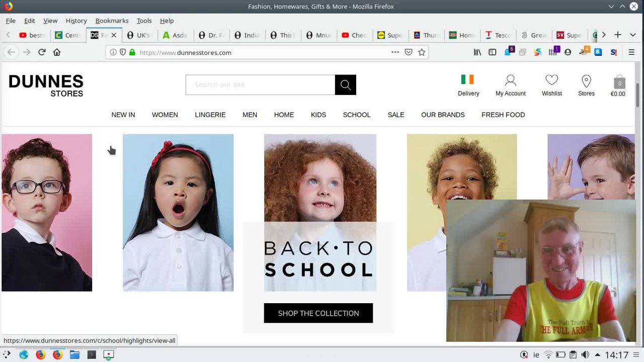Go to the Fresh Food section

503,115
